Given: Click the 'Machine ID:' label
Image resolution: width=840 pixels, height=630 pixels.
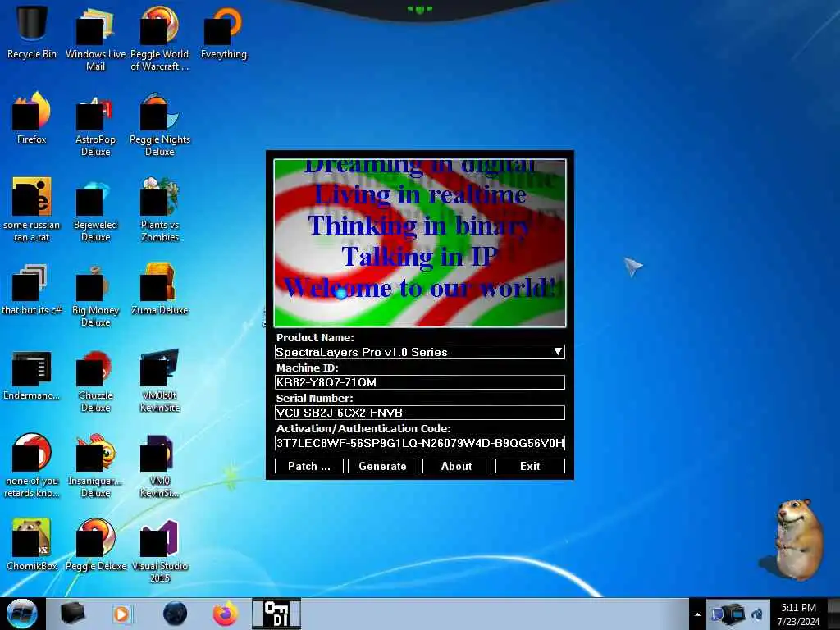Looking at the screenshot, I should [x=307, y=368].
